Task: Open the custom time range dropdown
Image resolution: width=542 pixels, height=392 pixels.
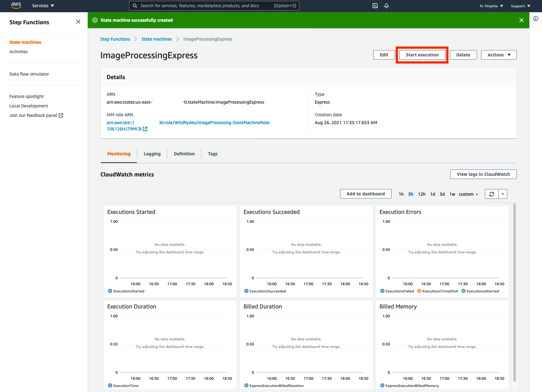Action: [x=468, y=194]
